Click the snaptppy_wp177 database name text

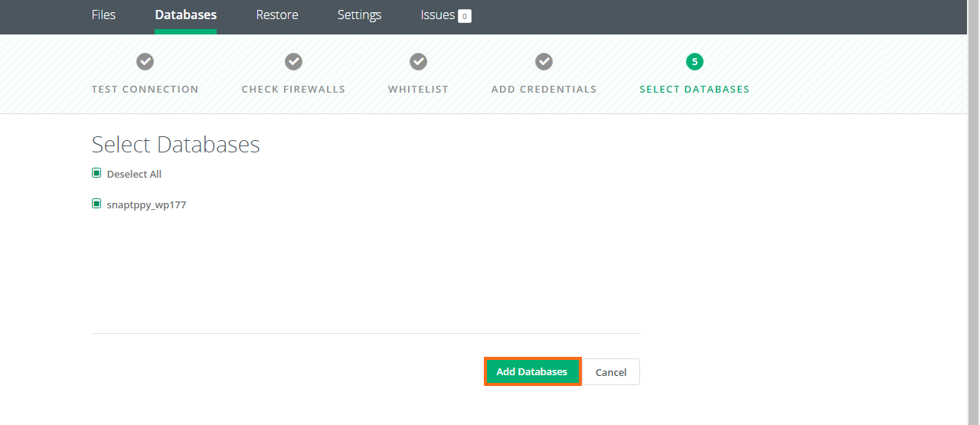146,204
